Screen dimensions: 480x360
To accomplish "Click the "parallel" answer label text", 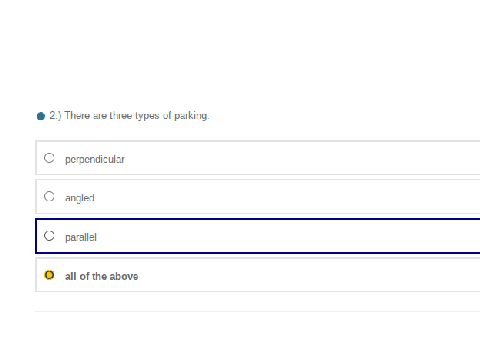I will 81,237.
